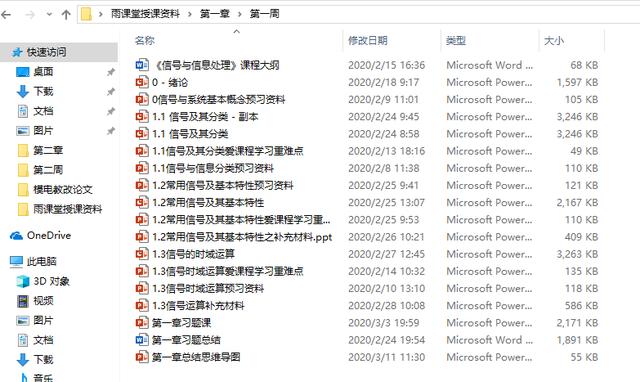The width and height of the screenshot is (640, 382).
Task: Open 模电教改论文 folder in sidebar
Action: [x=62, y=189]
